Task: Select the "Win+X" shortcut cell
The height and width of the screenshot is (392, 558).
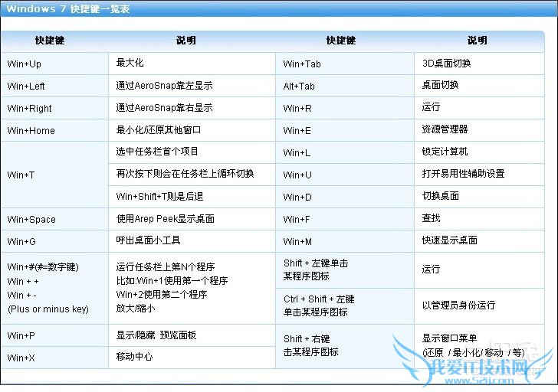Action: [x=54, y=358]
